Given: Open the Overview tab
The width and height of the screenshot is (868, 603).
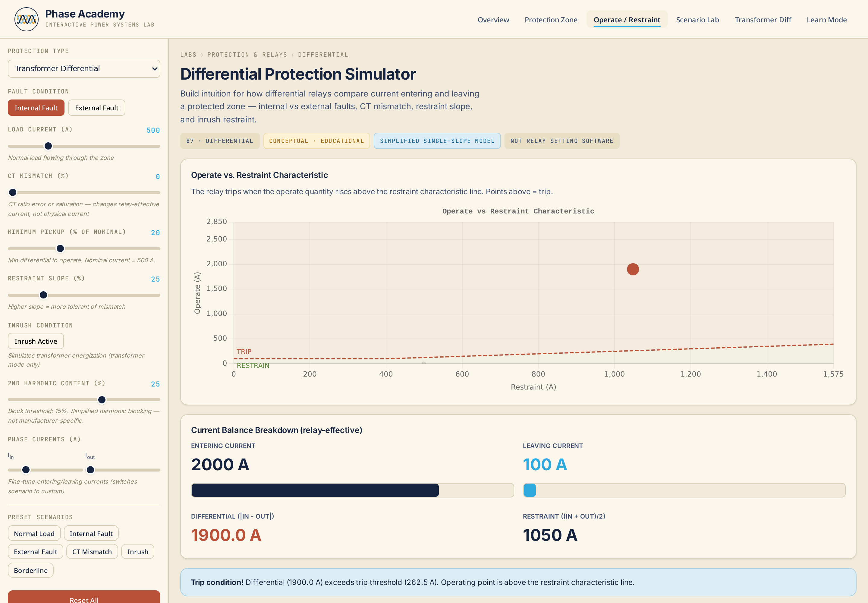Looking at the screenshot, I should 493,20.
